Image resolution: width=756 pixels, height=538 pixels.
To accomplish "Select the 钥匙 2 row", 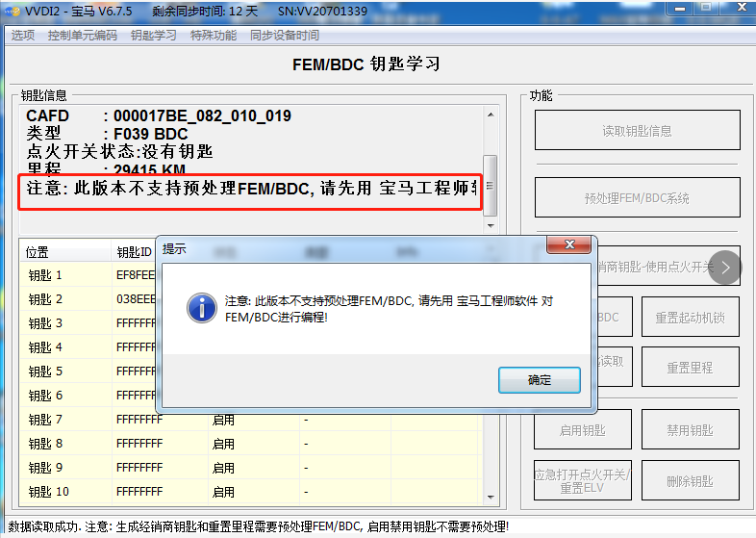I will click(89, 299).
